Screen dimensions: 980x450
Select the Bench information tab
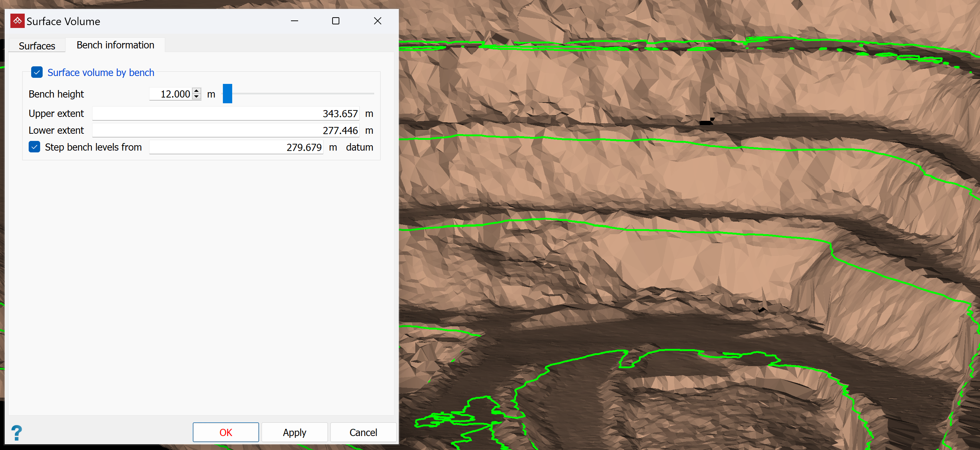click(x=115, y=45)
